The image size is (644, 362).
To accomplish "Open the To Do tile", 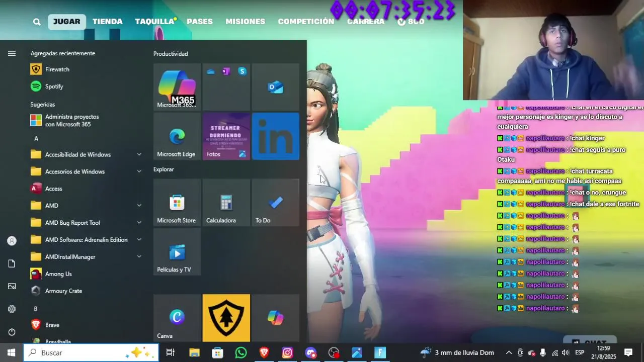I will pos(275,202).
